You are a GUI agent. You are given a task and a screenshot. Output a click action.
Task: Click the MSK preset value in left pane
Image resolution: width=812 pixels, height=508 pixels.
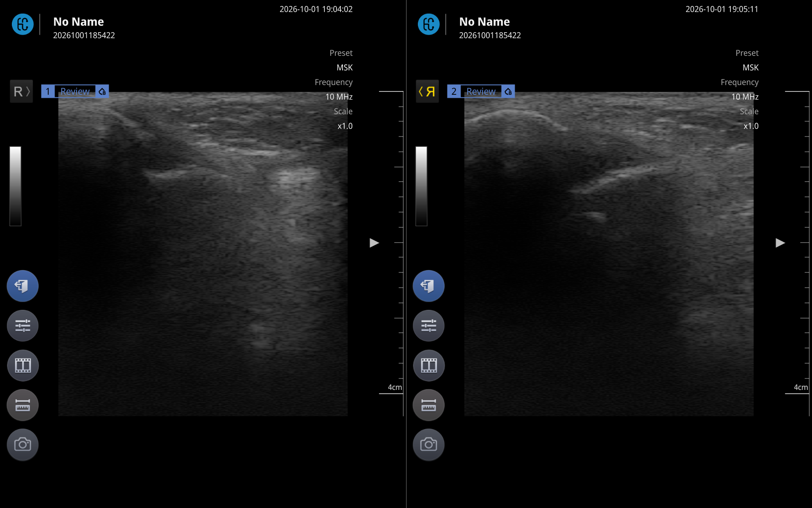click(344, 68)
